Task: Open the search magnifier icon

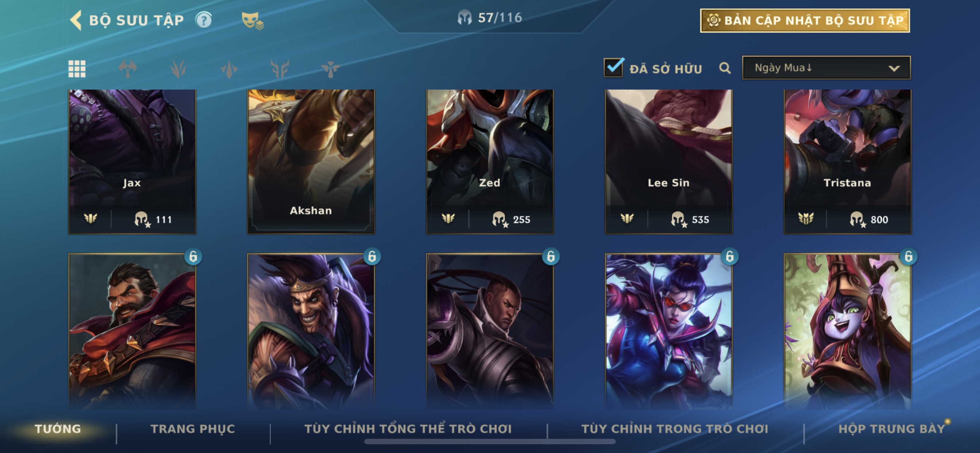Action: [725, 68]
